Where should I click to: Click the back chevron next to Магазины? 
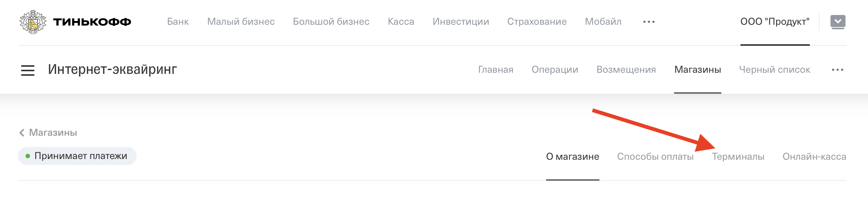pos(22,133)
